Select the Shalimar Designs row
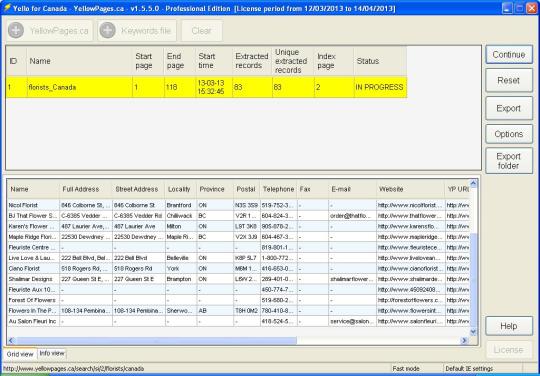Image resolution: width=540 pixels, height=376 pixels. [x=238, y=279]
